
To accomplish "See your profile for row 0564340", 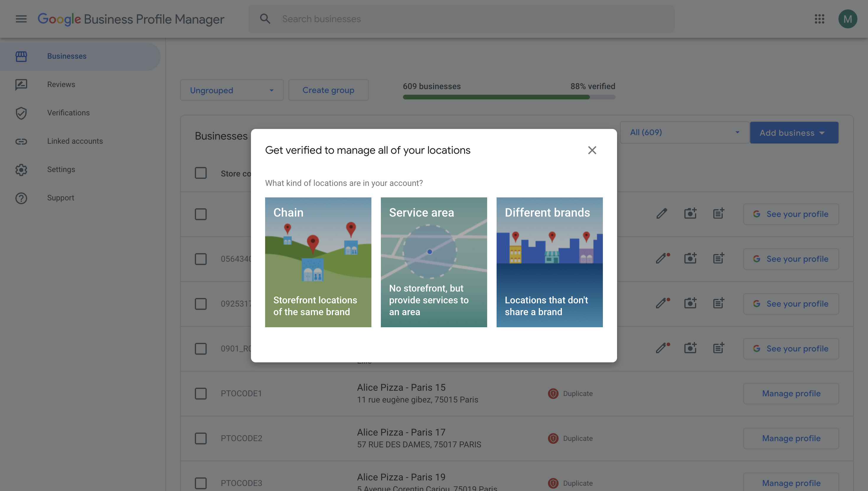I will 791,259.
